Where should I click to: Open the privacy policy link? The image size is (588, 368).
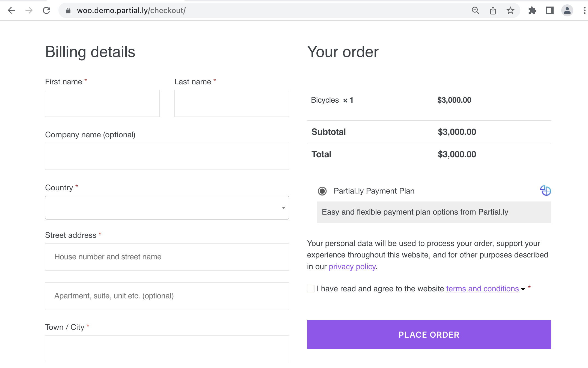point(352,266)
